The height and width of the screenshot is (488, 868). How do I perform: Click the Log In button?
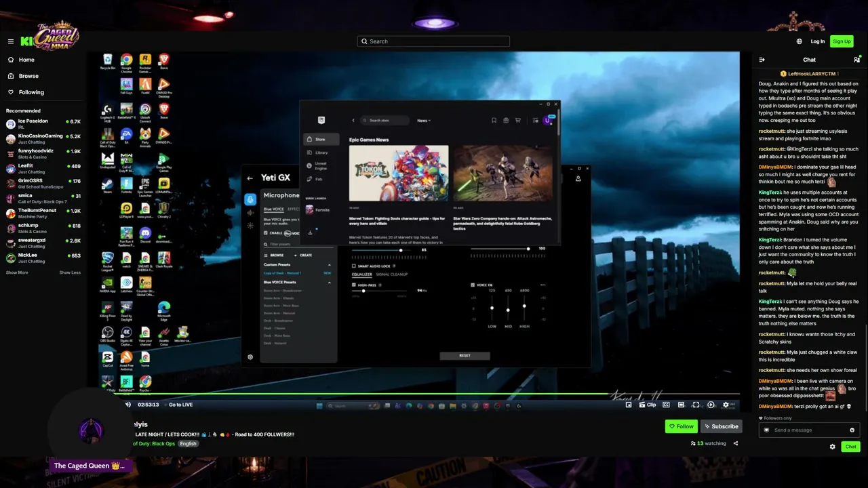818,41
